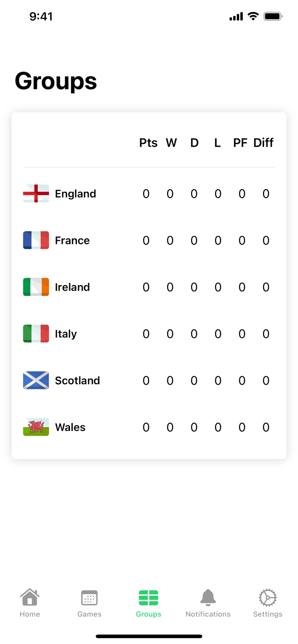The height and width of the screenshot is (644, 298).
Task: Switch to the Notifications tab
Action: tap(208, 603)
